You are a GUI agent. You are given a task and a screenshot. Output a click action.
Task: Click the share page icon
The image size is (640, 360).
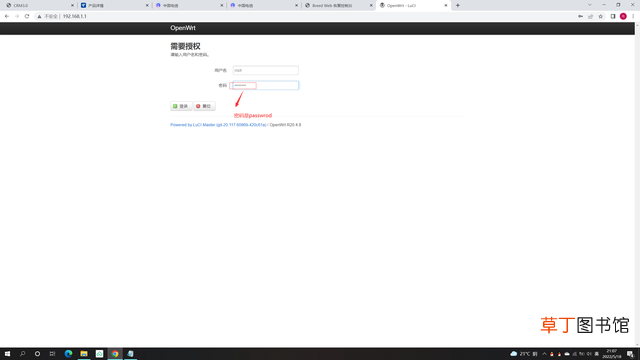click(590, 16)
